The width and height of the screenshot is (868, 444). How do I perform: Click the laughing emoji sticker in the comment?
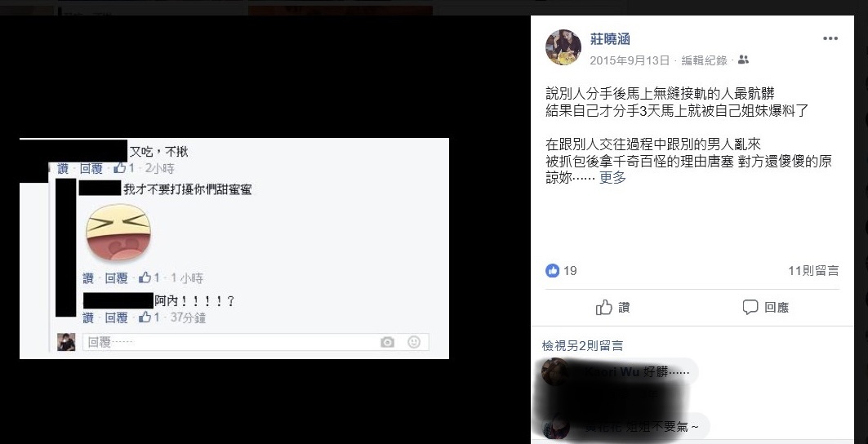point(118,232)
